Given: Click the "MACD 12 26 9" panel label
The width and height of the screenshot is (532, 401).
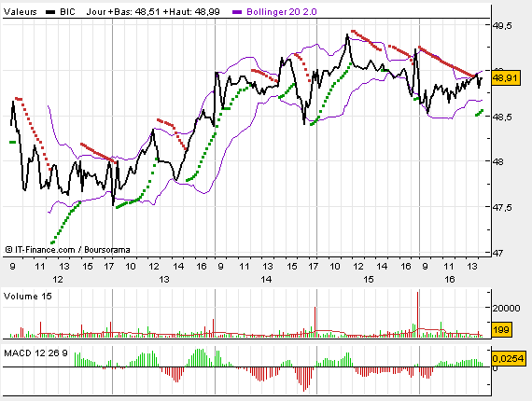Looking at the screenshot, I should point(35,353).
